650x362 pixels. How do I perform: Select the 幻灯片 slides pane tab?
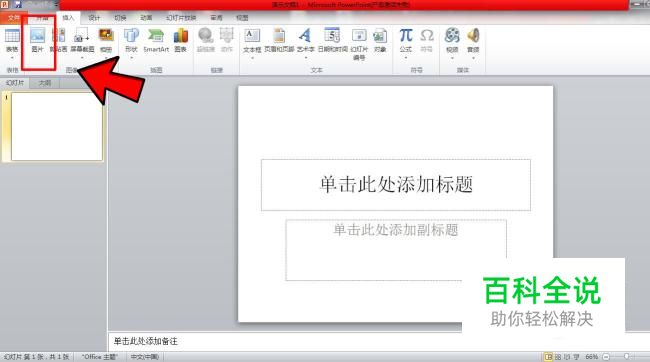pyautogui.click(x=15, y=83)
